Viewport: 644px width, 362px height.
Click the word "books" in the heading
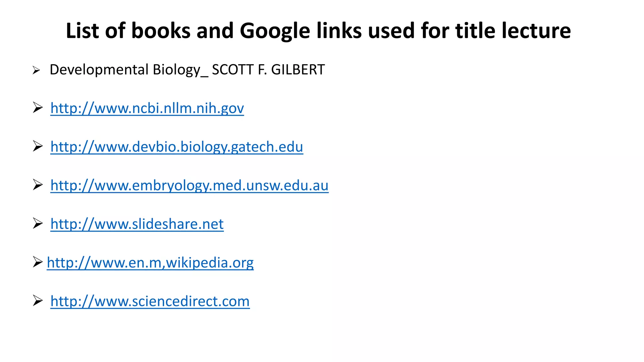point(161,31)
